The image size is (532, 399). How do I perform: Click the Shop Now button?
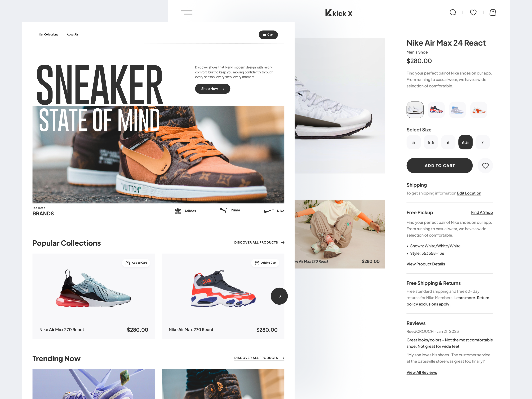[x=213, y=89]
